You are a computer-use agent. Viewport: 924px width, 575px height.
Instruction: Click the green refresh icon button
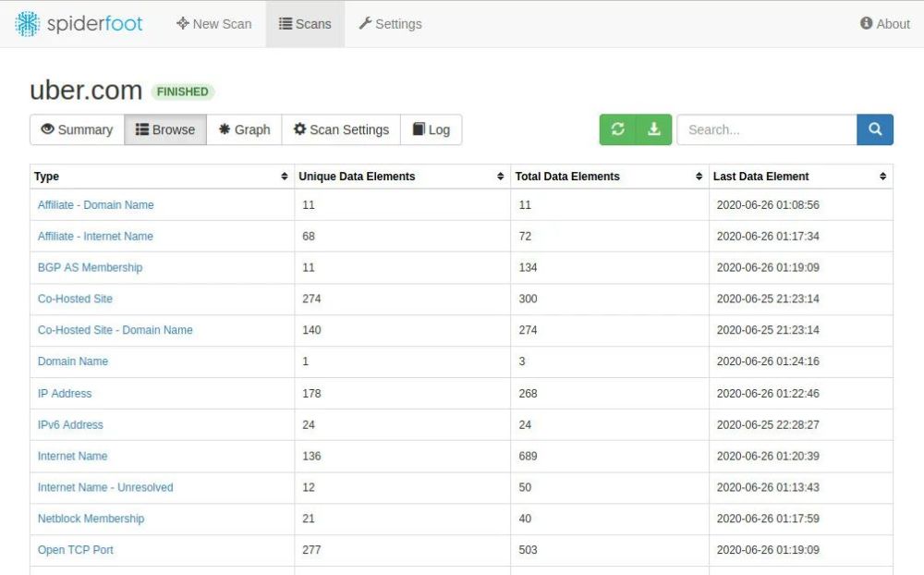point(617,129)
